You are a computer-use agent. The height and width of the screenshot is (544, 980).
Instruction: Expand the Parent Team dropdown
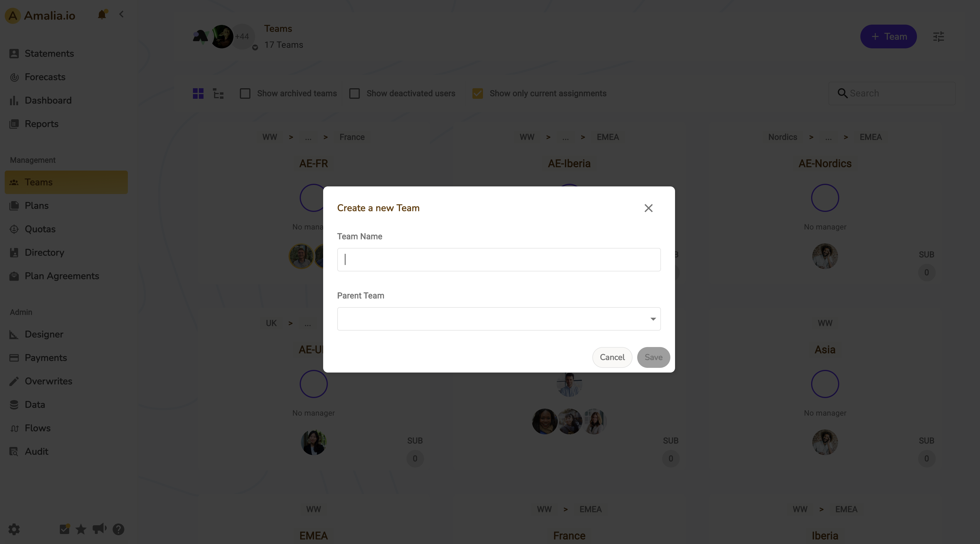499,319
